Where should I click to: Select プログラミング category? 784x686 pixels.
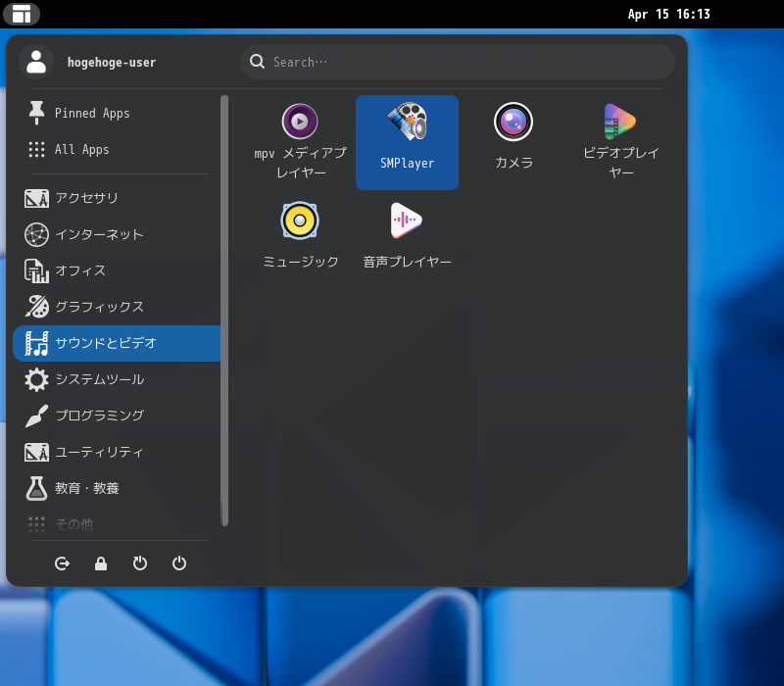117,416
